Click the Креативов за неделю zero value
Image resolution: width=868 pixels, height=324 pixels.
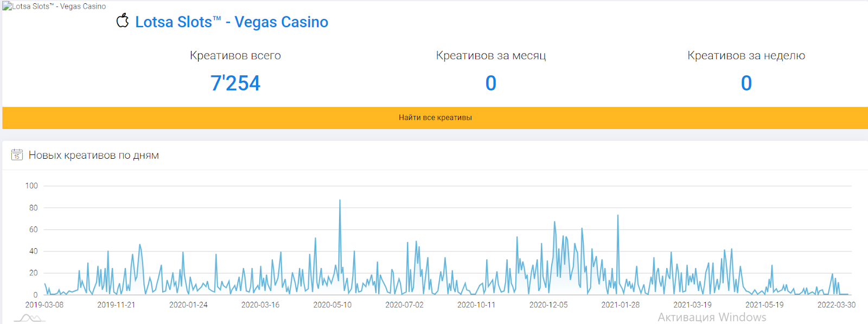[x=746, y=83]
